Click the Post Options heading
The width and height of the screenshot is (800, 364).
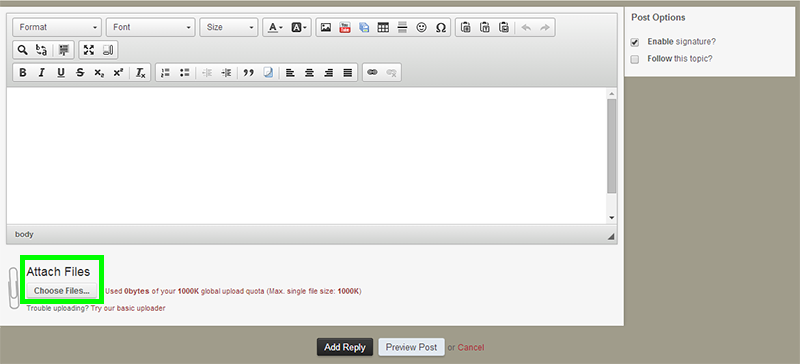click(658, 17)
